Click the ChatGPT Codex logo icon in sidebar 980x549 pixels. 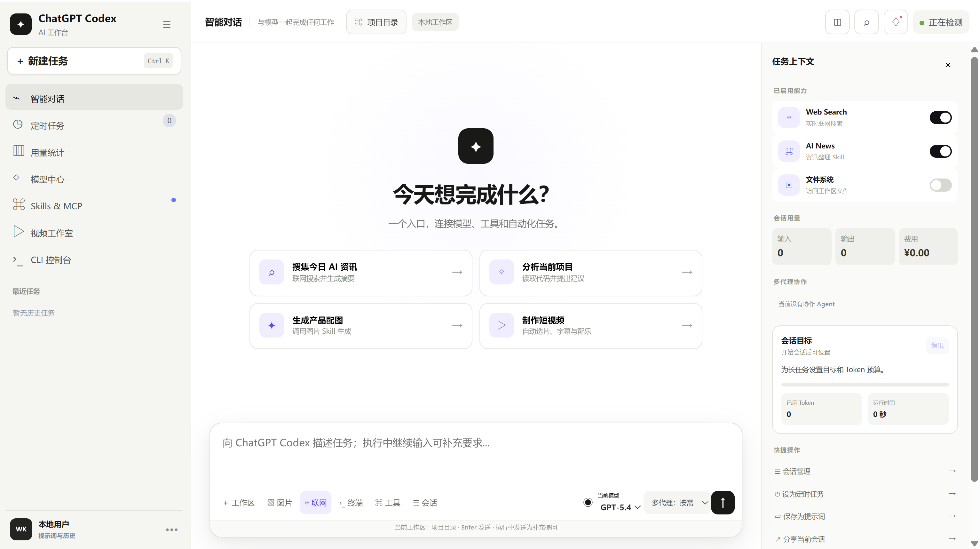click(x=20, y=24)
